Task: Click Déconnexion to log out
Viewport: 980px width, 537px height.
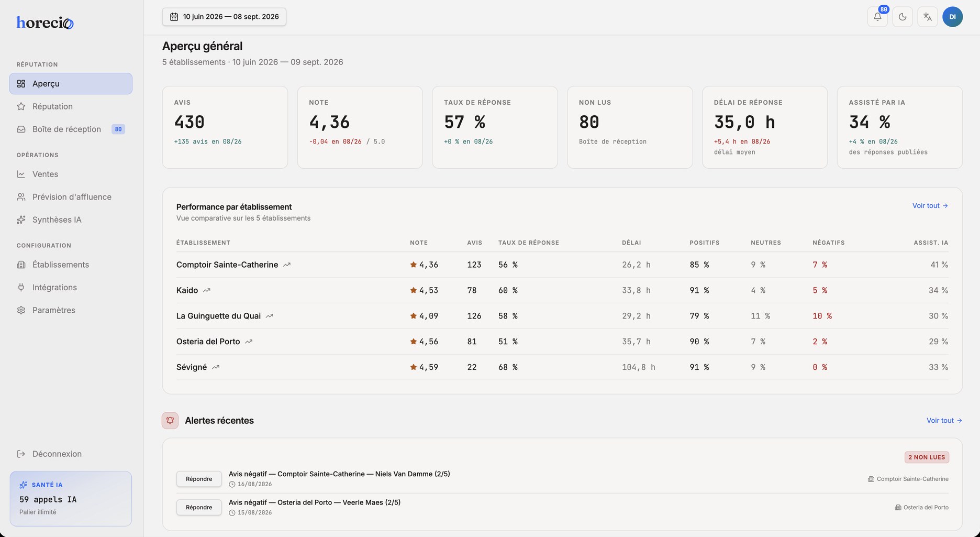Action: coord(71,454)
